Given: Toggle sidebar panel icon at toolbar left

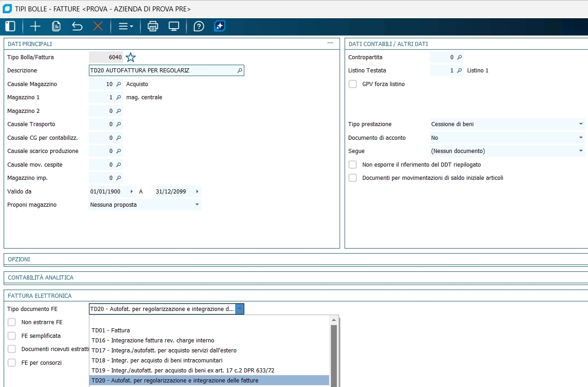Looking at the screenshot, I should tap(10, 26).
